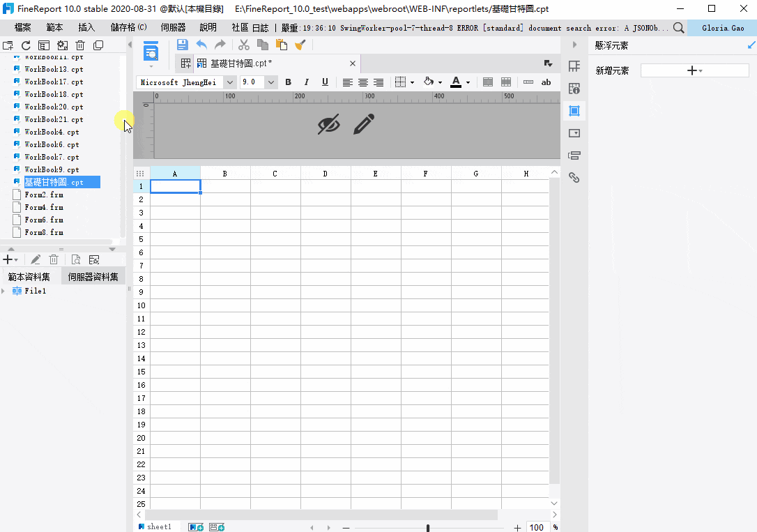Select cell A1 in the grid
Image resolution: width=757 pixels, height=532 pixels.
pos(175,186)
